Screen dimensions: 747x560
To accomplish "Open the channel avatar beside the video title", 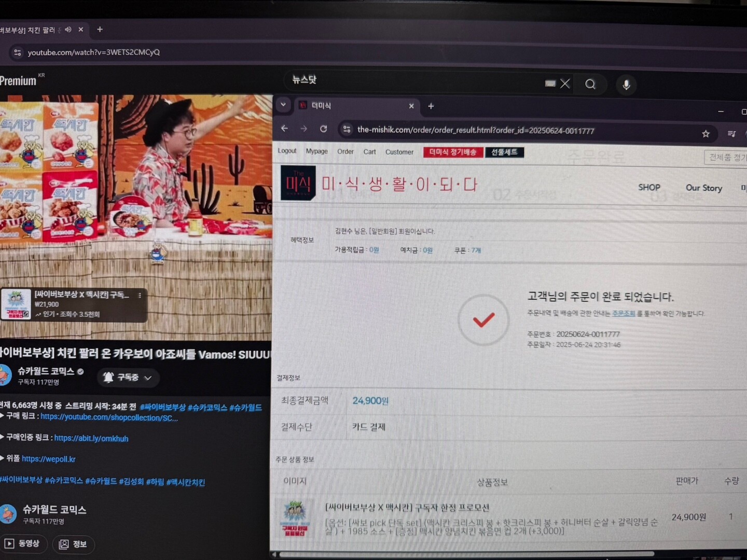I will click(5, 375).
